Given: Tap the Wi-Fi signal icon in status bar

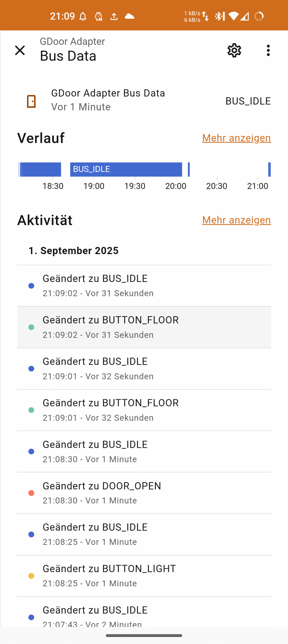Looking at the screenshot, I should pyautogui.click(x=233, y=17).
